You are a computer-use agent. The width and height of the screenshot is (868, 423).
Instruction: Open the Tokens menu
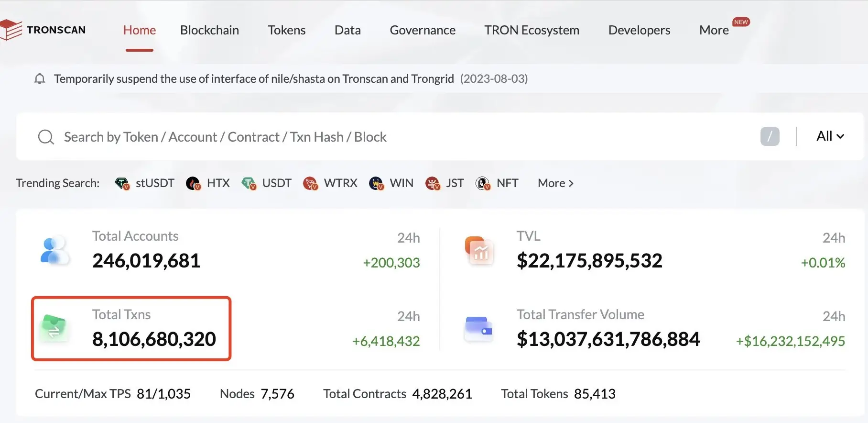pyautogui.click(x=286, y=30)
